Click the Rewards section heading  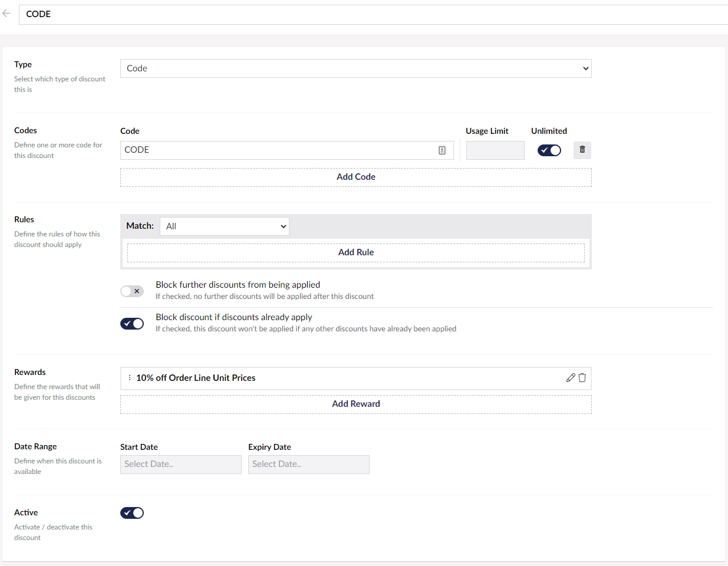point(30,372)
